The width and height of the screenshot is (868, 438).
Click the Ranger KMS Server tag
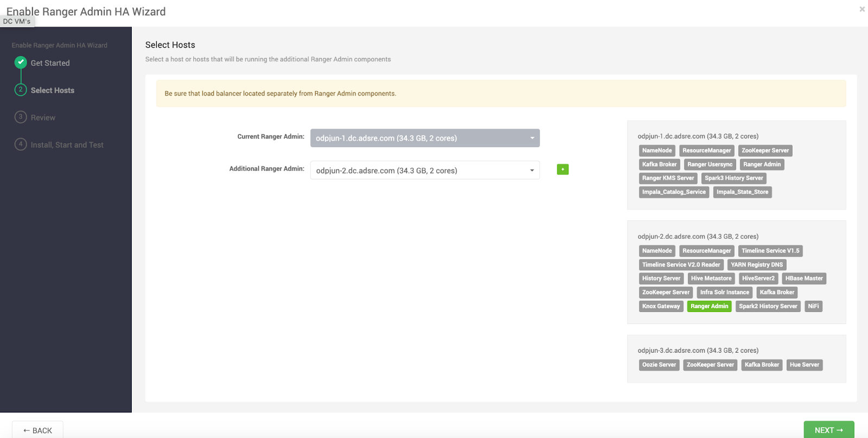(668, 178)
